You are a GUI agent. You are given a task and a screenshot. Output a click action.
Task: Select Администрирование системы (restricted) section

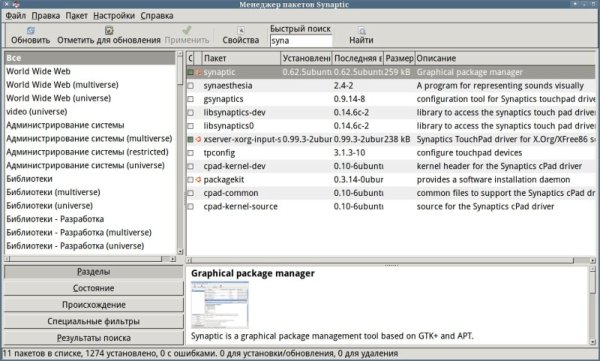[x=90, y=152]
